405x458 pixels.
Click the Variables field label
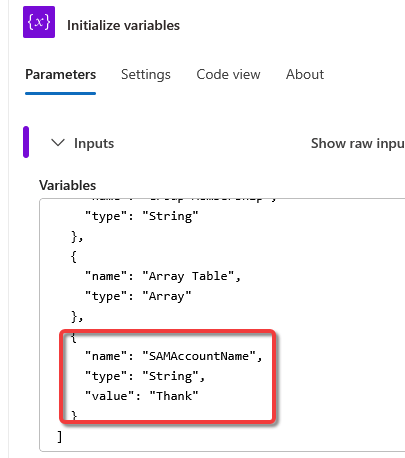point(68,185)
